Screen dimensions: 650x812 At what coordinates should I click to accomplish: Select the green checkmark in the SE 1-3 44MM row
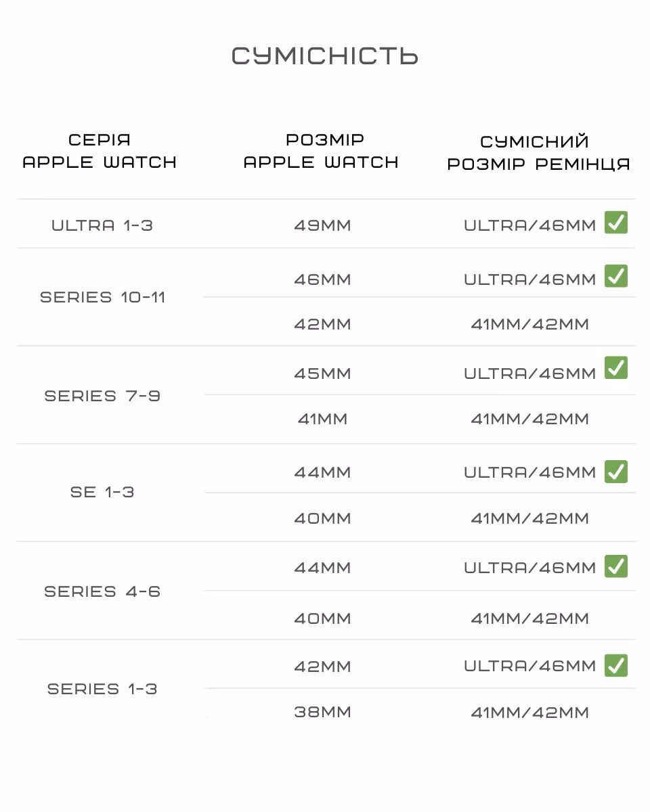pyautogui.click(x=616, y=472)
